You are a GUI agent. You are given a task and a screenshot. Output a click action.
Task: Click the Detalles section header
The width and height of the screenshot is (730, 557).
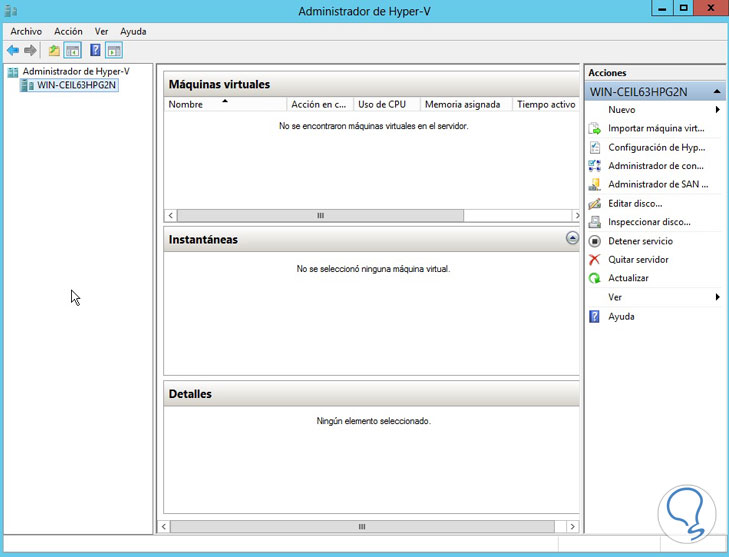[371, 394]
